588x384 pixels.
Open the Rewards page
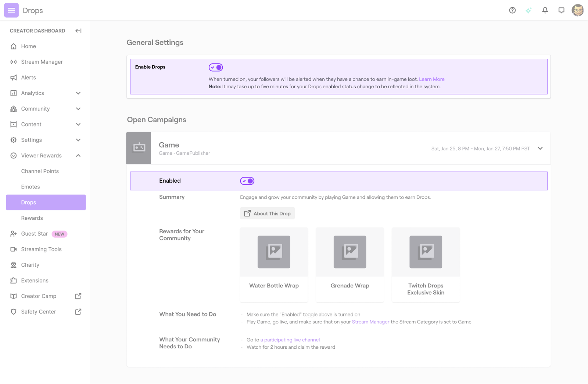click(32, 218)
